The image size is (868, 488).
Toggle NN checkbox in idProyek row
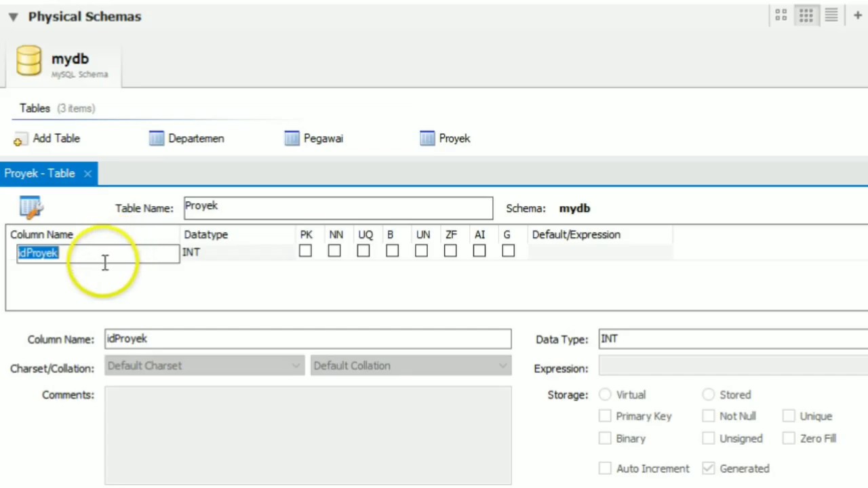tap(334, 251)
